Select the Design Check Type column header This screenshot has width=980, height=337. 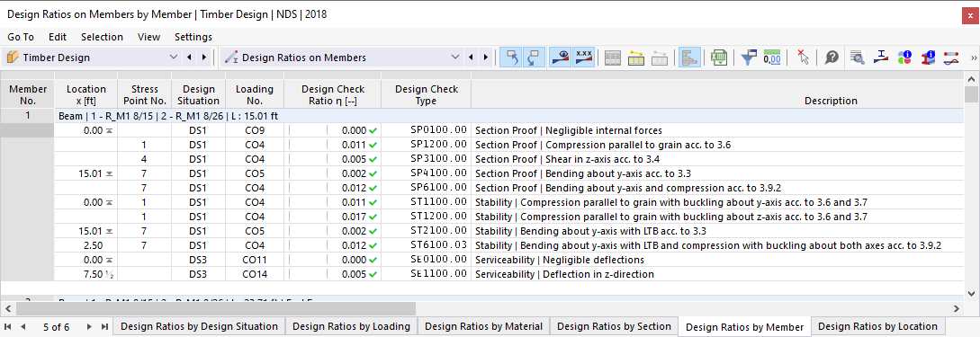pyautogui.click(x=427, y=95)
